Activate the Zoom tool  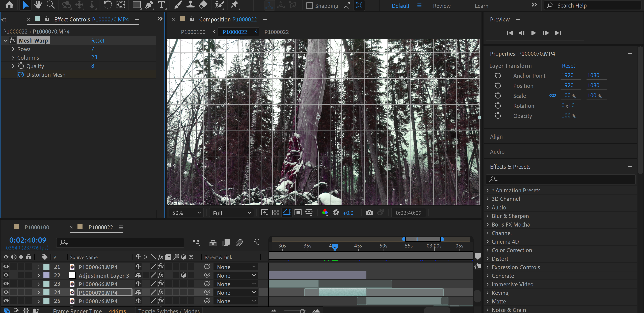click(51, 5)
